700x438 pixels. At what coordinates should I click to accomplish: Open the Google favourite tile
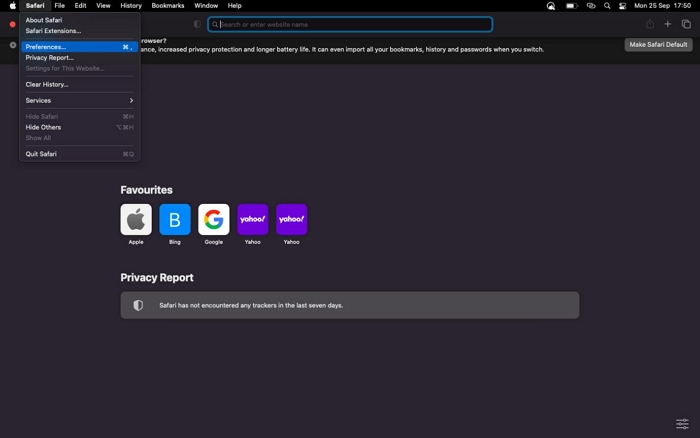[213, 219]
